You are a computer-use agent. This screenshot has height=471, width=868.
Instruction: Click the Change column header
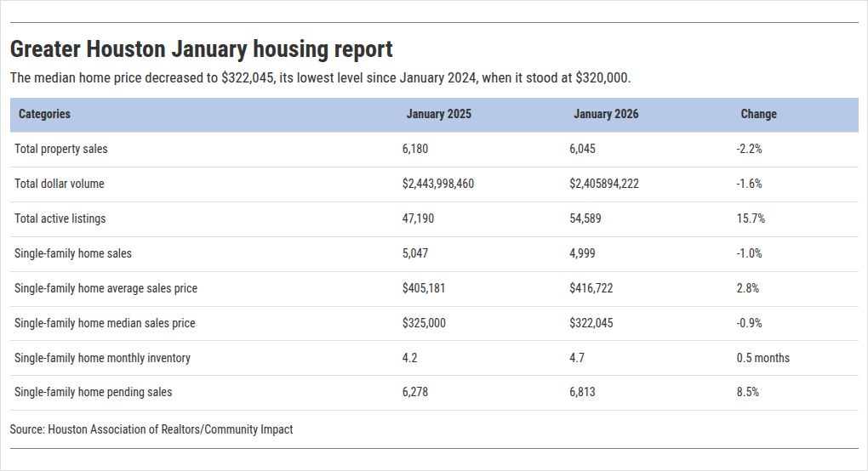(x=758, y=114)
